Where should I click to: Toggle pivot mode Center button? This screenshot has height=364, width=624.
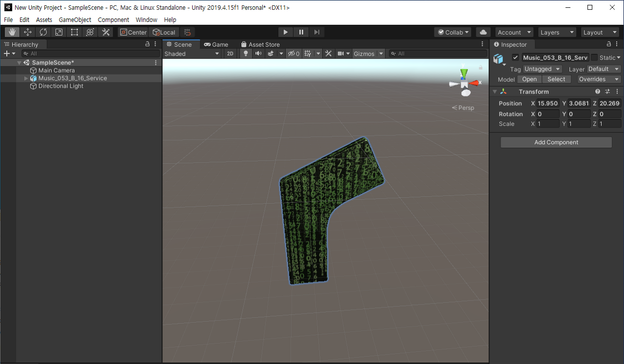133,32
